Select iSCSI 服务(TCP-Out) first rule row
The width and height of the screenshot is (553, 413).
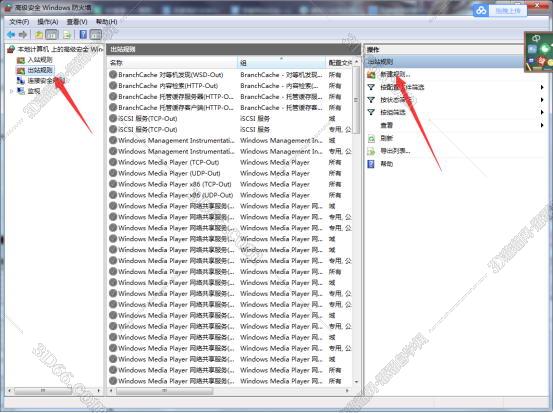click(229, 119)
